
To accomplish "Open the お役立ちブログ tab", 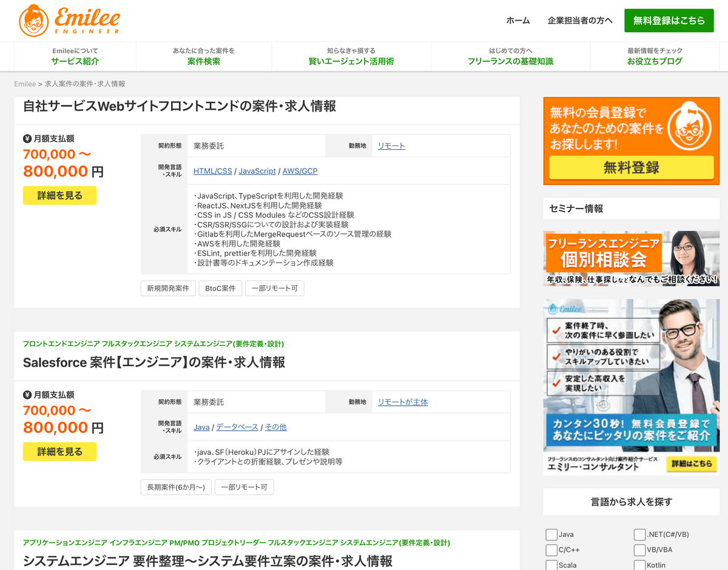I will (655, 56).
